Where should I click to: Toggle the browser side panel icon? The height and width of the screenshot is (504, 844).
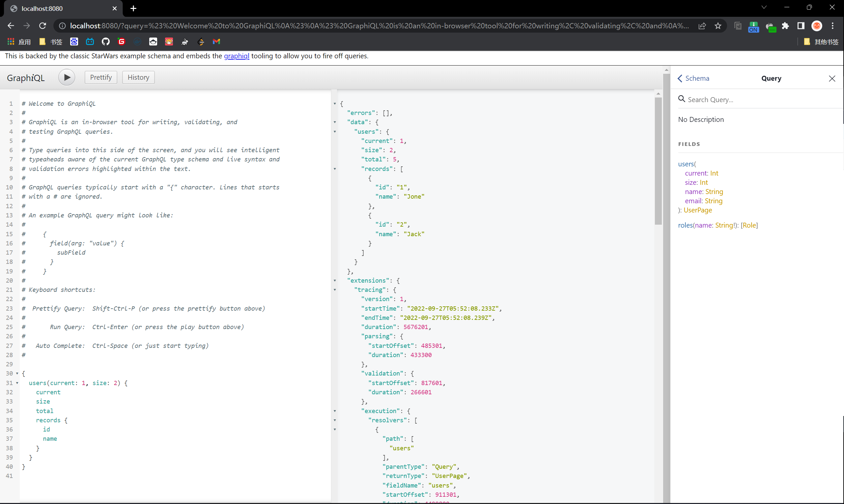pos(801,26)
